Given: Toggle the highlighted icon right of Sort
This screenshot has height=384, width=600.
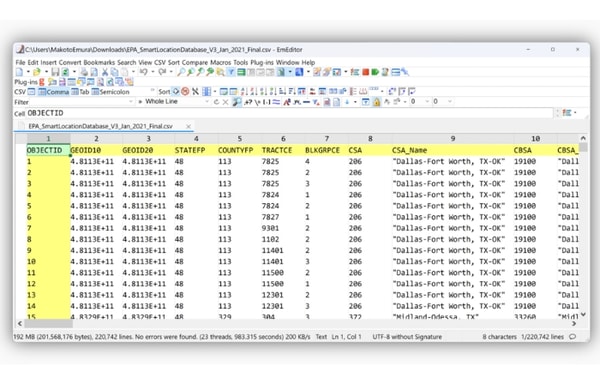Looking at the screenshot, I should (x=175, y=91).
